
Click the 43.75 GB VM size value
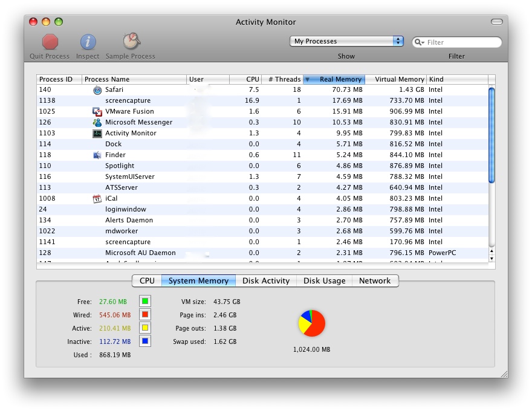(227, 302)
